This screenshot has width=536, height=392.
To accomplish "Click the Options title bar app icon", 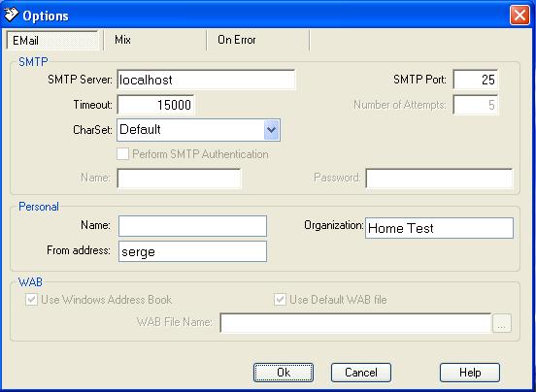I will point(12,15).
